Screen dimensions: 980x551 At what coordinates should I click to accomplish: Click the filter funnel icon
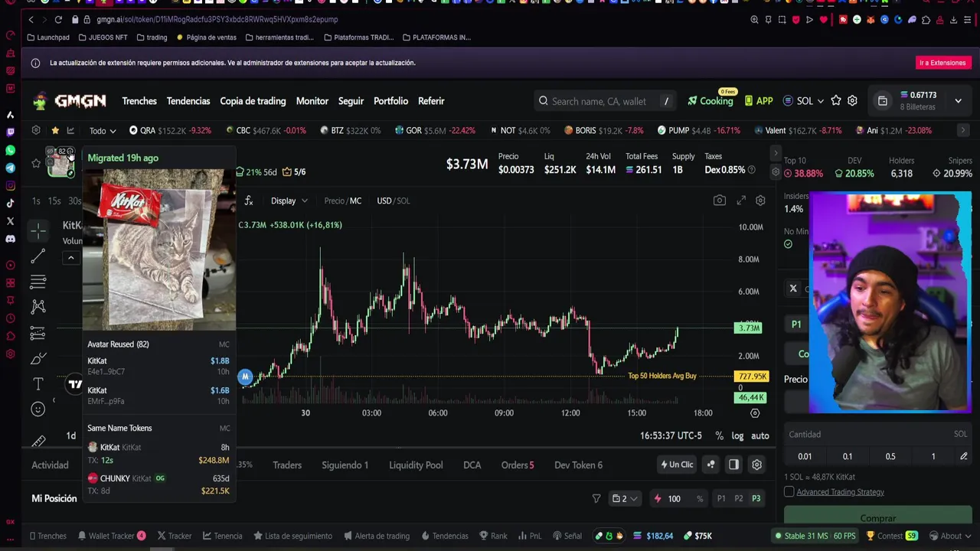coord(596,499)
